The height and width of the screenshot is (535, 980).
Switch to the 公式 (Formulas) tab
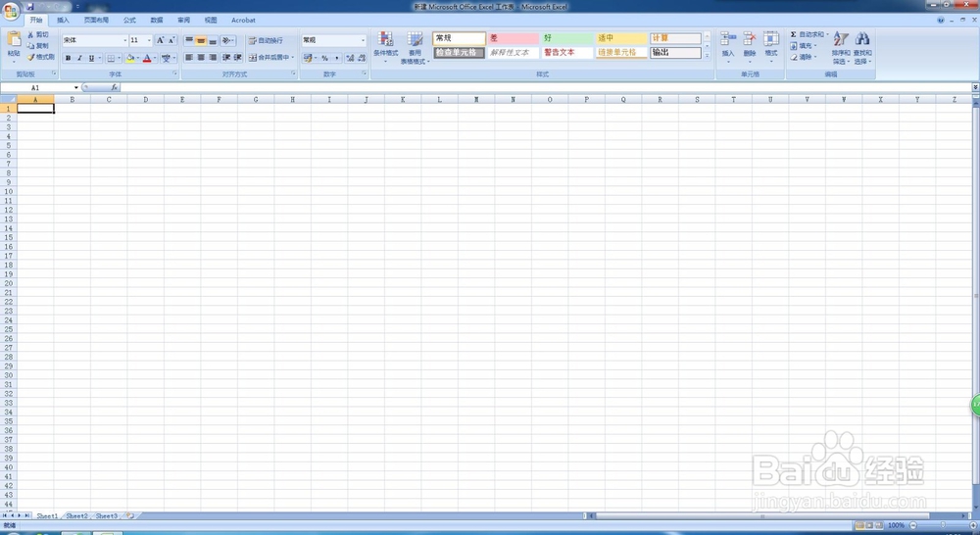click(129, 20)
